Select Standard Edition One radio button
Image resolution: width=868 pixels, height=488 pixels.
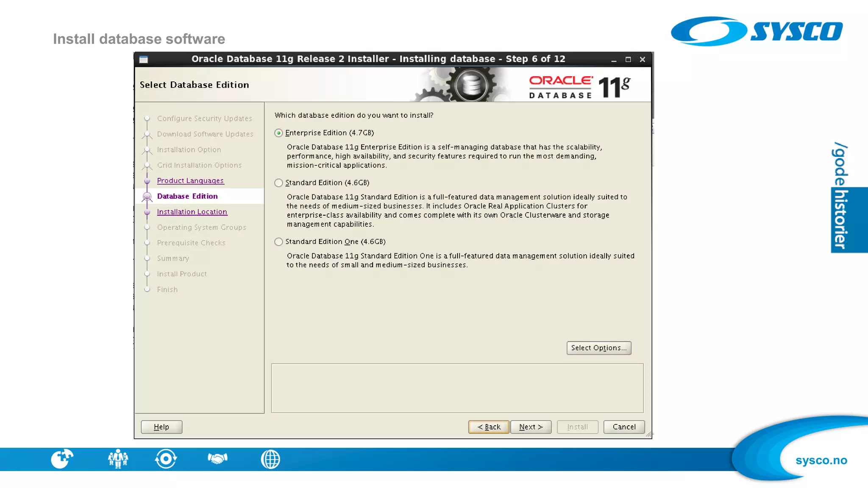click(278, 242)
